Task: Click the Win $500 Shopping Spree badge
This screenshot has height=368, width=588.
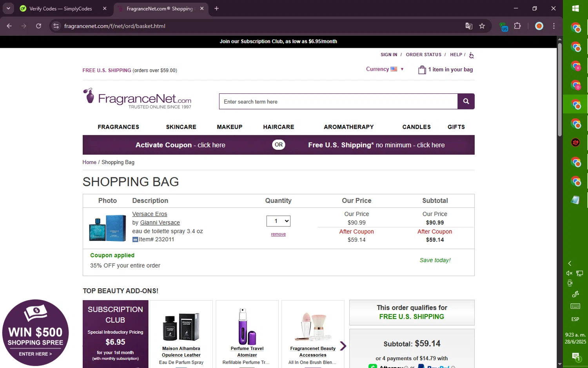Action: pyautogui.click(x=35, y=333)
